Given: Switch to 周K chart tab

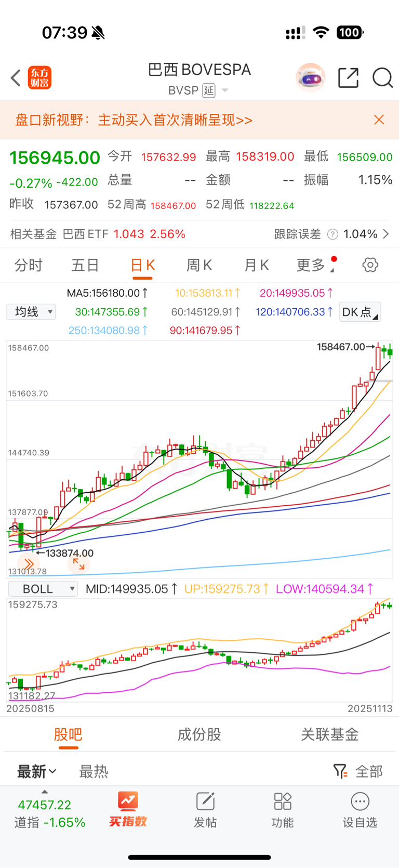Looking at the screenshot, I should click(x=199, y=266).
